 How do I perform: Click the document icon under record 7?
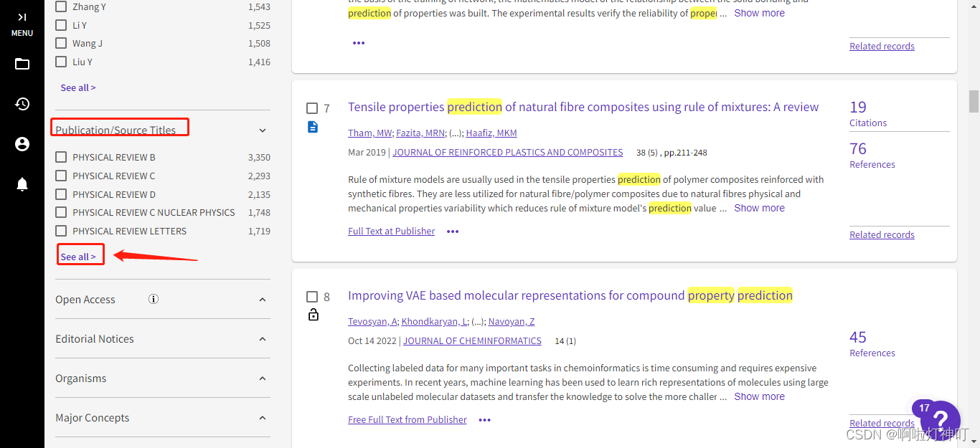pos(313,127)
